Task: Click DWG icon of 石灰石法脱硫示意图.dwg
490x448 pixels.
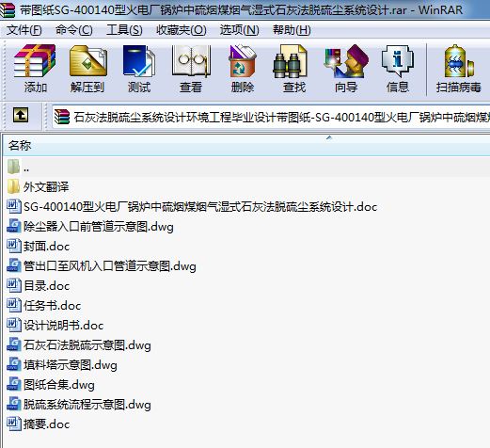Action: pyautogui.click(x=14, y=344)
